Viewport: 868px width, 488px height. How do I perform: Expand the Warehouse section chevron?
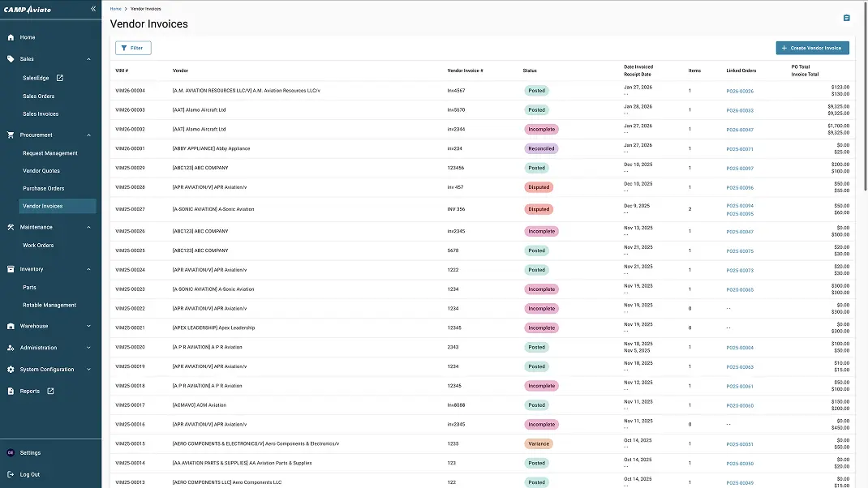88,327
